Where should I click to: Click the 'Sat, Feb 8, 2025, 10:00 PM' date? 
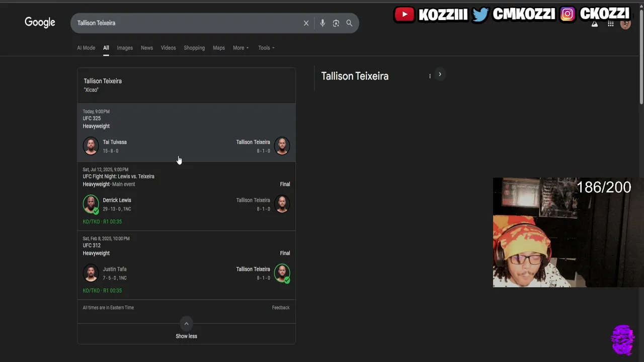pyautogui.click(x=106, y=238)
